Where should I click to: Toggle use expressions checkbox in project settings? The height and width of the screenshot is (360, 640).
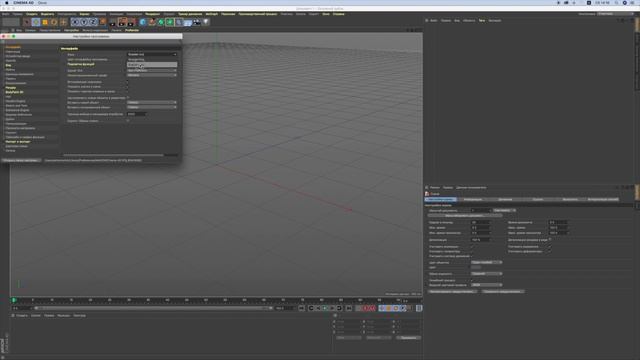pos(549,247)
